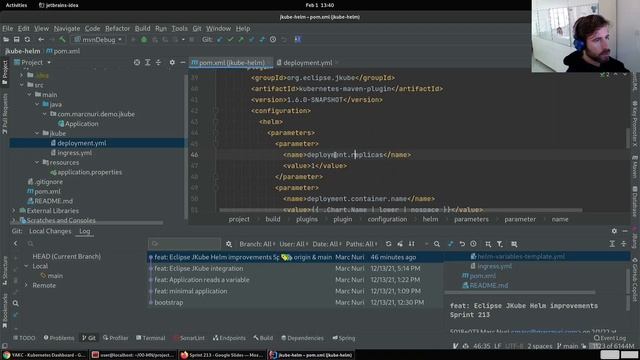640x360 pixels.
Task: Open the Git menu
Action: (197, 29)
